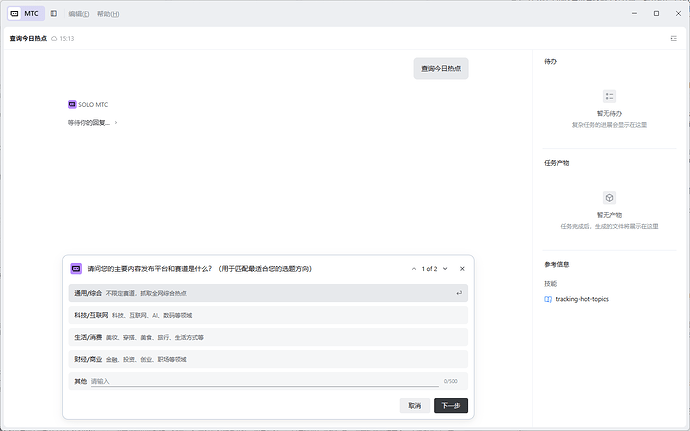Go to previous question with up chevron
The width and height of the screenshot is (690, 431).
coord(414,269)
